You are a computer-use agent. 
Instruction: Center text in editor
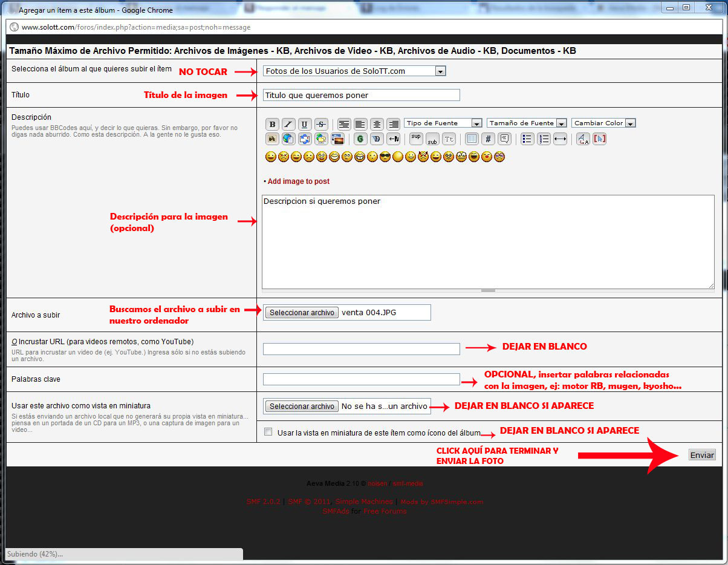pos(377,124)
